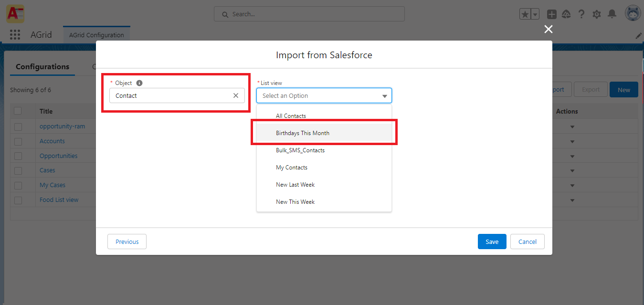644x305 pixels.
Task: Check the Opportunities row checkbox
Action: tap(18, 156)
